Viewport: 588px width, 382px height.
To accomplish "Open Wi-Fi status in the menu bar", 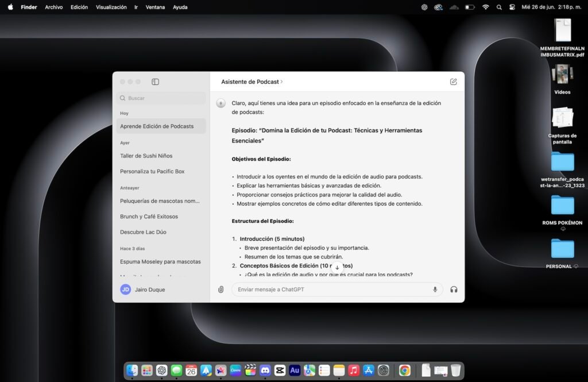I will (x=486, y=7).
